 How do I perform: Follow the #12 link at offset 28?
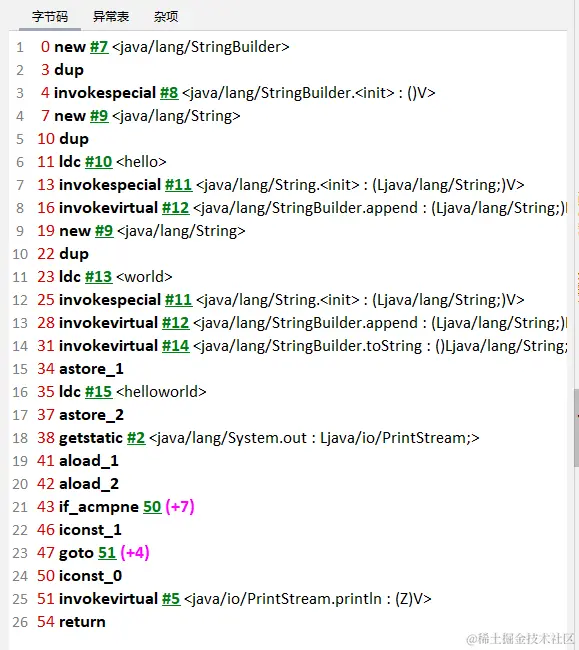pyautogui.click(x=175, y=323)
